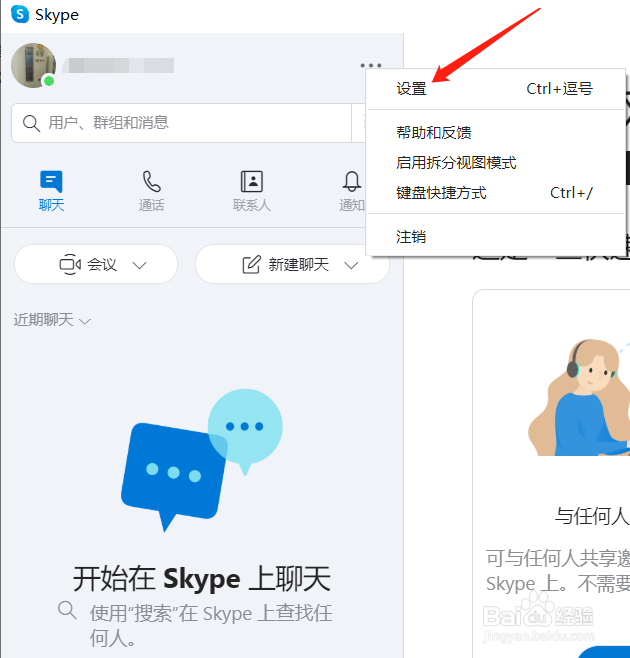This screenshot has width=630, height=658.
Task: Click the green online status dot
Action: pyautogui.click(x=49, y=81)
